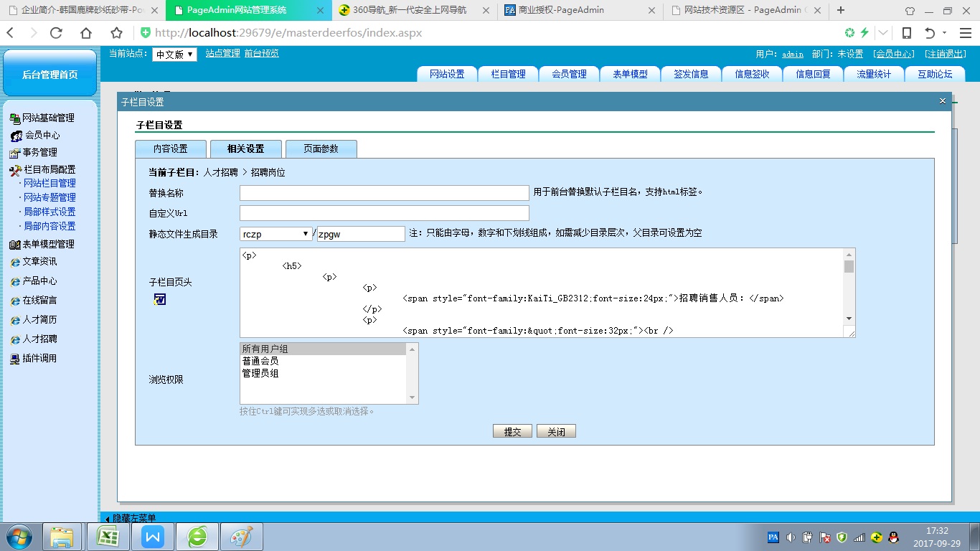Click the header textarea scrollbar down arrow

point(849,318)
